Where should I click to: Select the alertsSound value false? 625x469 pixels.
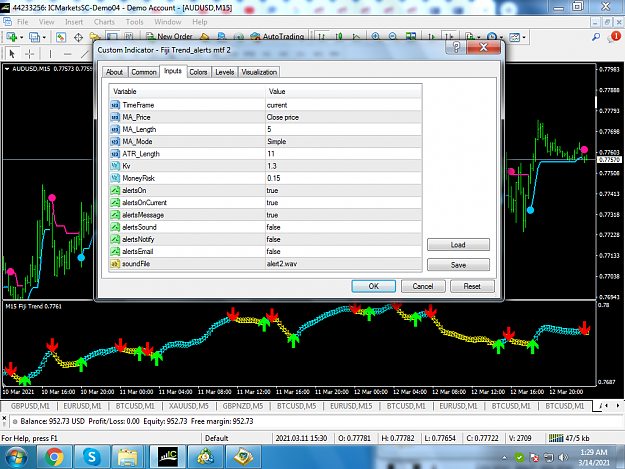344,227
